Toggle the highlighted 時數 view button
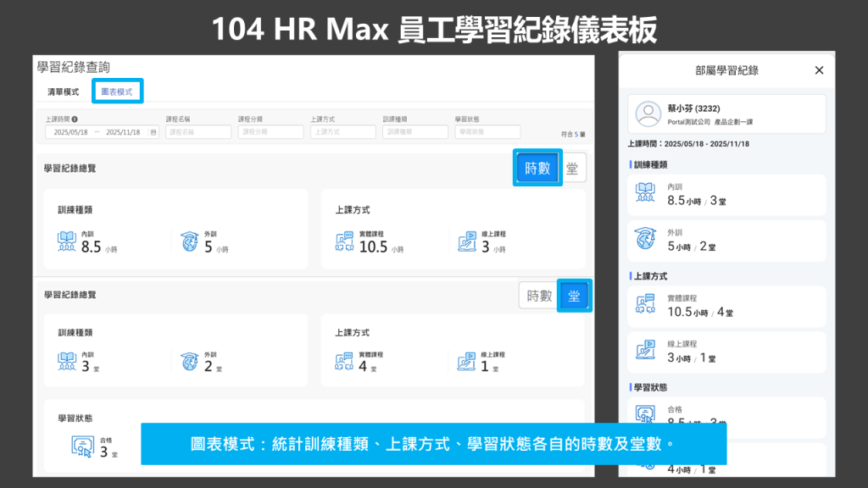 coord(537,169)
